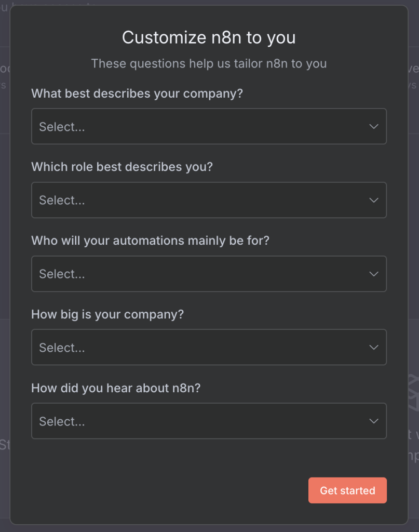
Task: Click the 'What best describes your company?' label
Action: click(137, 94)
